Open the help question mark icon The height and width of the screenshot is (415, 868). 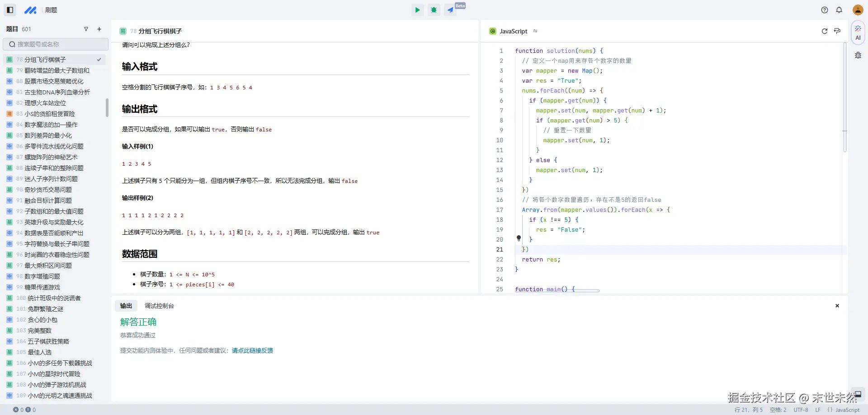click(x=825, y=10)
